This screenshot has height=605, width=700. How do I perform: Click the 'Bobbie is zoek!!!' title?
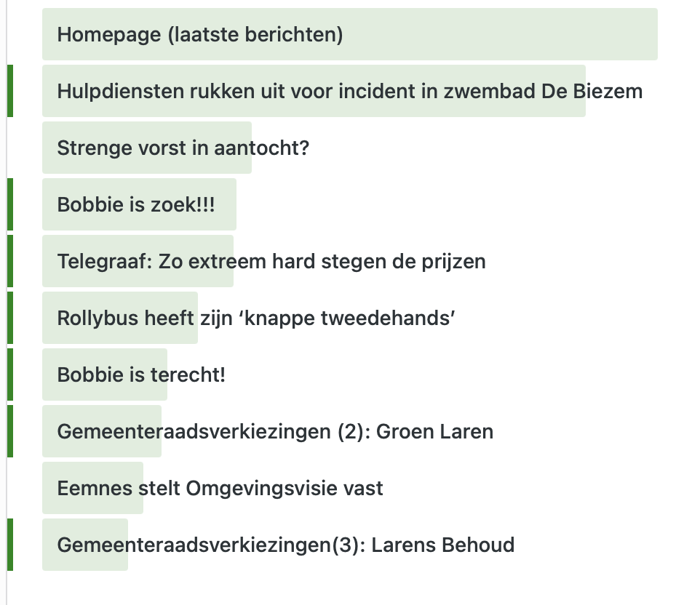[x=136, y=205]
